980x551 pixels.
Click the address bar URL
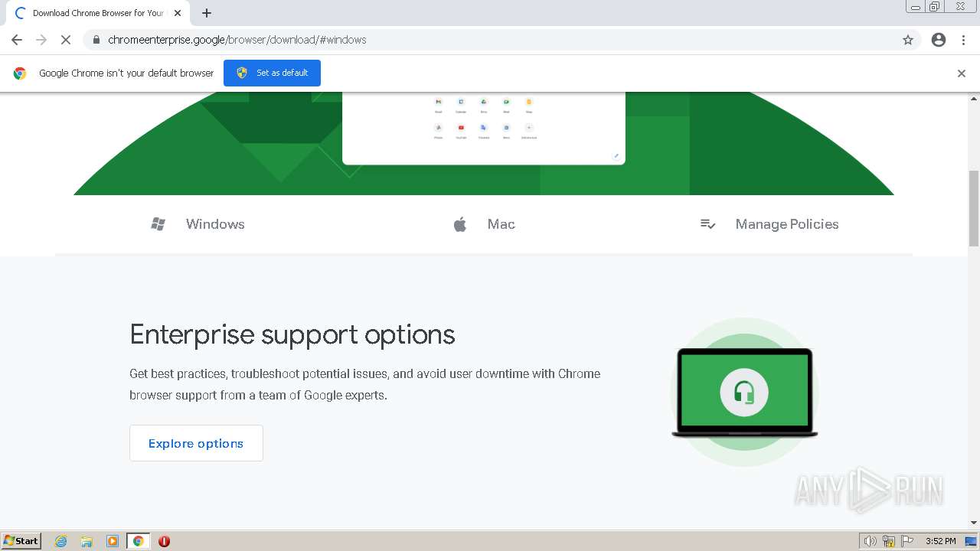[x=237, y=40]
